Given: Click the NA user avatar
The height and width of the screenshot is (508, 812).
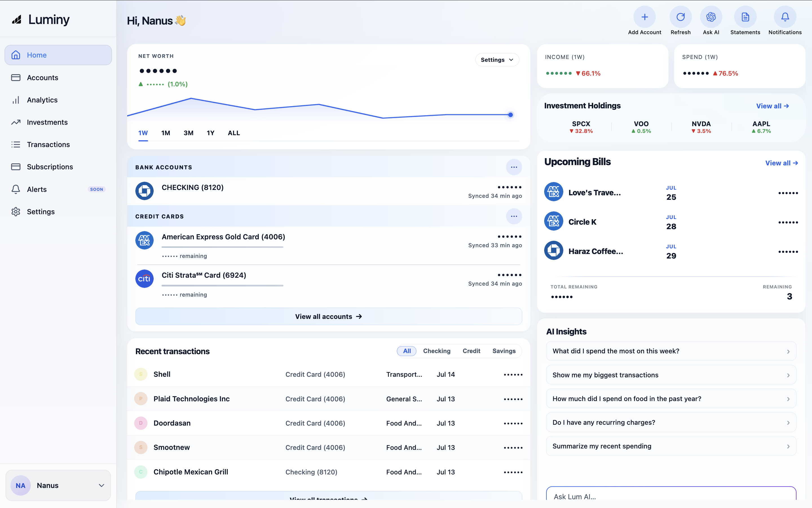Looking at the screenshot, I should coord(21,485).
